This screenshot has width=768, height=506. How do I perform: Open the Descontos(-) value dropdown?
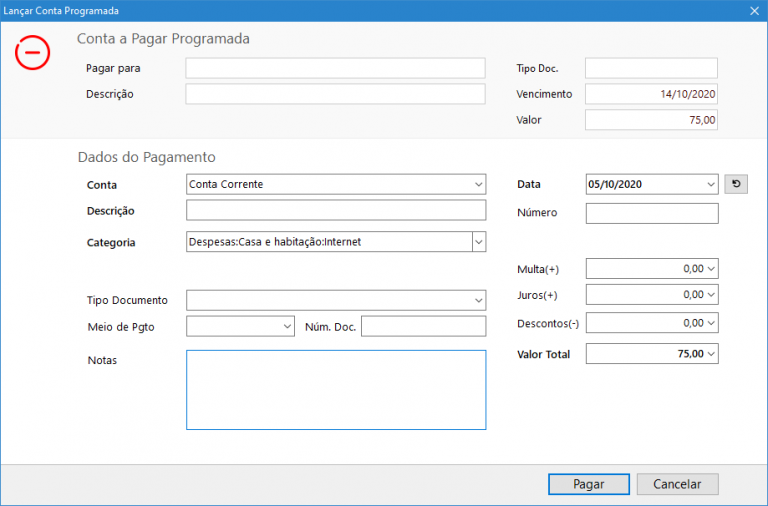pos(711,323)
